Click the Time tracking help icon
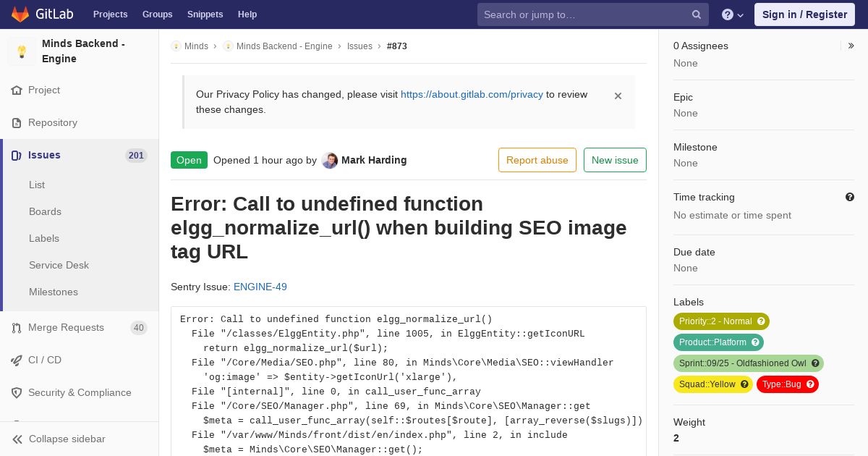This screenshot has width=868, height=456. (850, 197)
